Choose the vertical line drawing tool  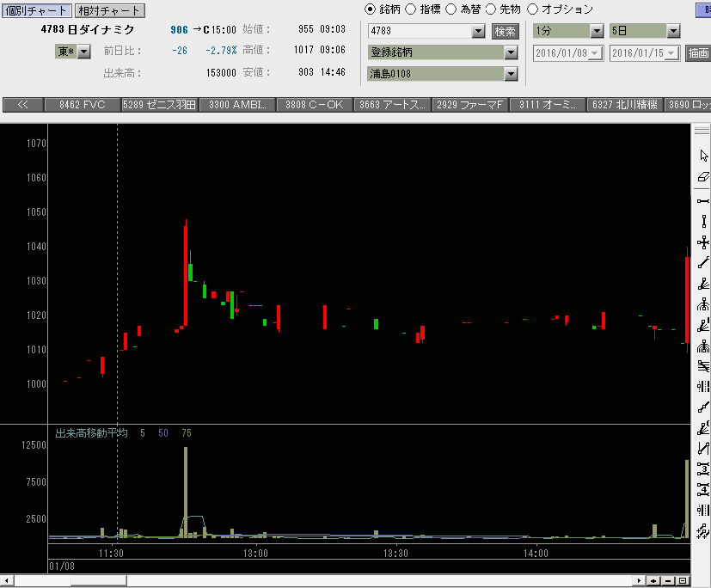coord(703,221)
